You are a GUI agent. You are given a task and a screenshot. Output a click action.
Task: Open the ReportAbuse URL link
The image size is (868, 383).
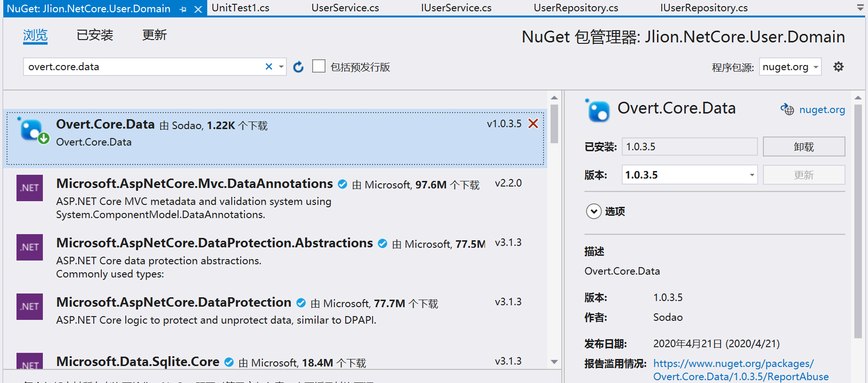pyautogui.click(x=741, y=370)
